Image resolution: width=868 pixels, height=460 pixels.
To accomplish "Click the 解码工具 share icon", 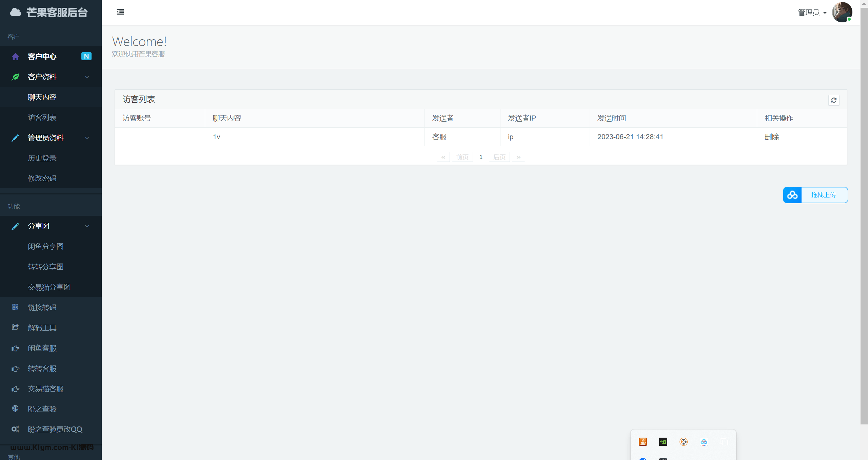I will pyautogui.click(x=15, y=327).
